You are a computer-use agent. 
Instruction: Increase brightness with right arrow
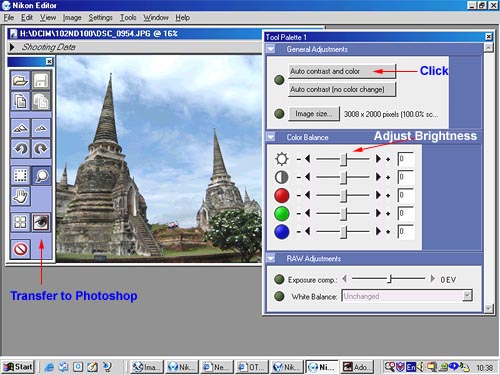378,159
